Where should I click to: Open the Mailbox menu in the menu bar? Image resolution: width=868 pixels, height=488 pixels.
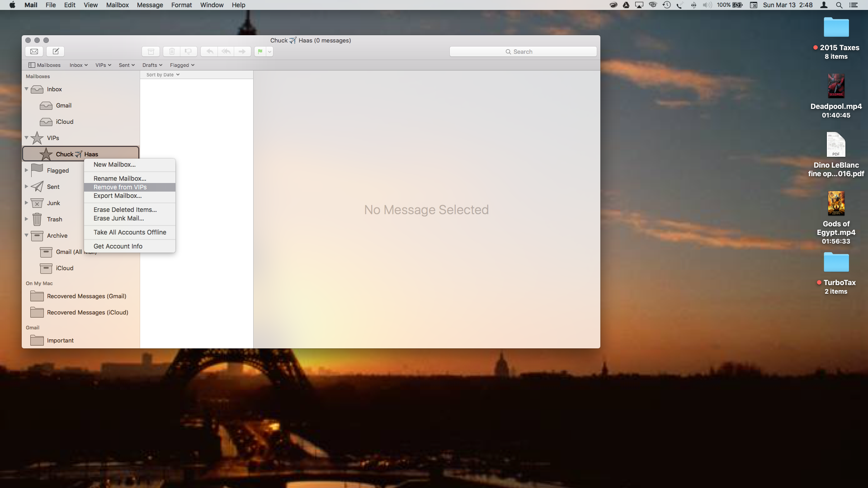pyautogui.click(x=117, y=5)
